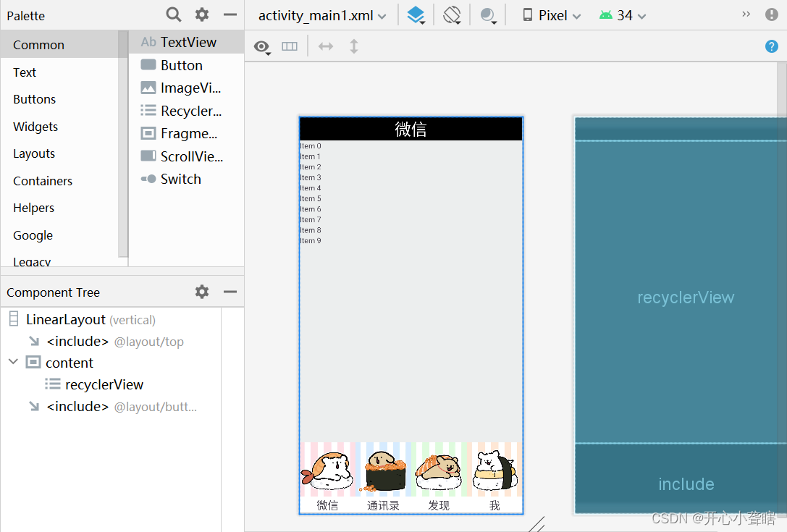Pick RecyclerView from the palette
The height and width of the screenshot is (532, 787).
click(x=186, y=111)
